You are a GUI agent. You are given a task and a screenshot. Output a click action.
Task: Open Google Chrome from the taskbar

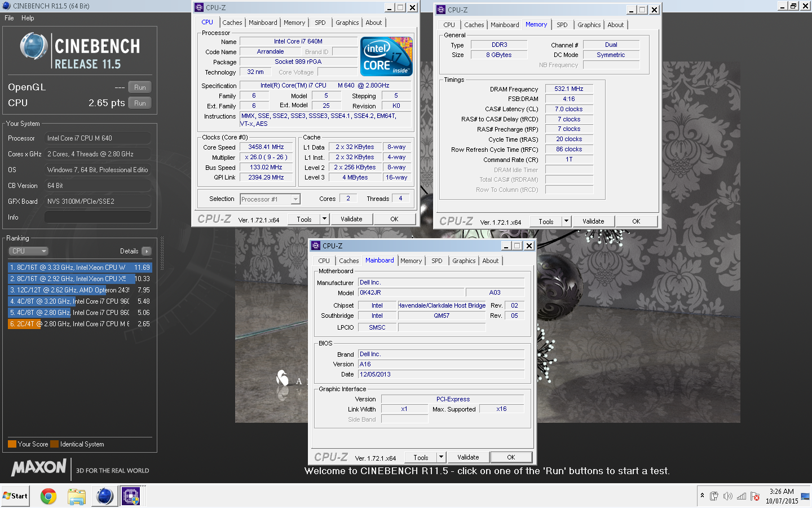click(48, 496)
